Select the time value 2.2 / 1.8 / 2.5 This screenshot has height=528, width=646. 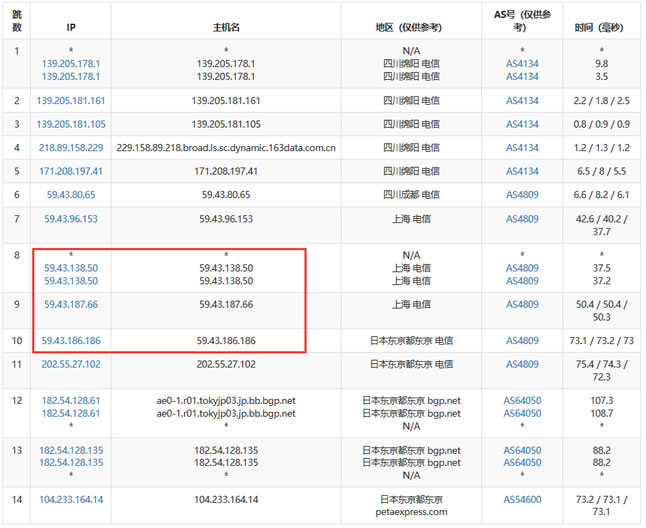point(602,100)
